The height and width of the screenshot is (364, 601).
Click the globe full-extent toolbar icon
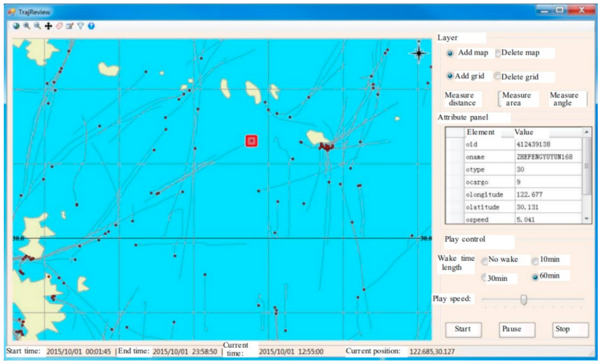coord(16,26)
